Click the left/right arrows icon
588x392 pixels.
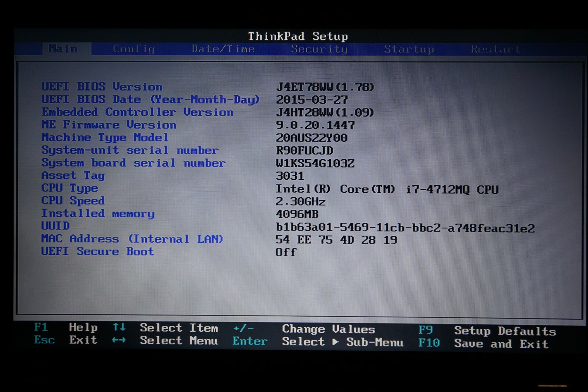click(119, 340)
